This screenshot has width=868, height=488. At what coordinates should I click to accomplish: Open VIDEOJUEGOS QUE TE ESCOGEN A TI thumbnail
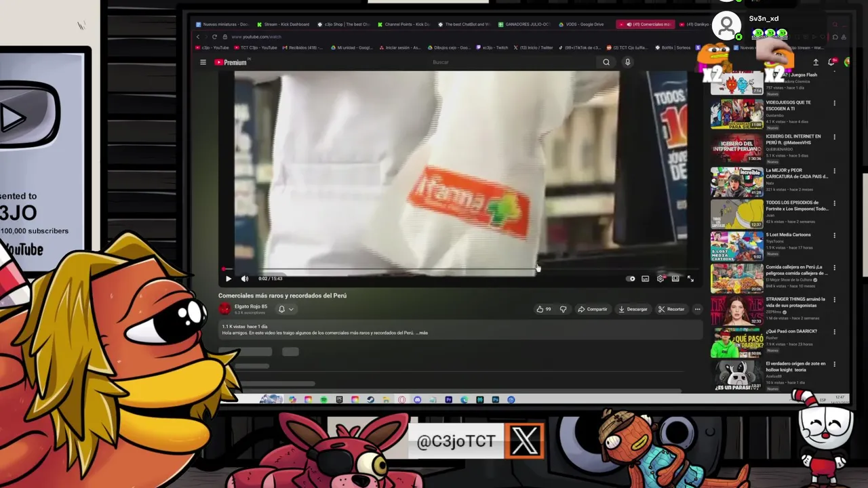coord(736,114)
